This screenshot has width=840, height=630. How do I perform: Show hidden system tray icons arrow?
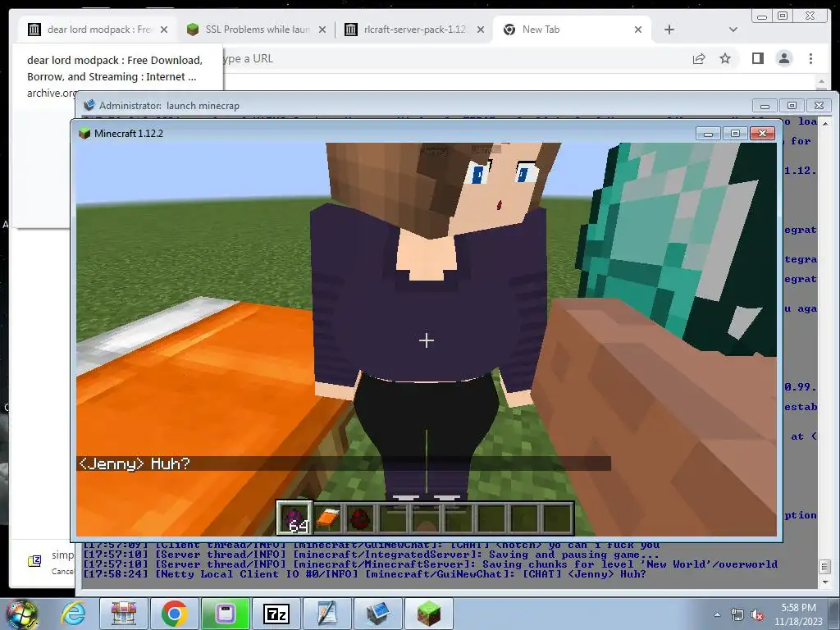point(717,614)
